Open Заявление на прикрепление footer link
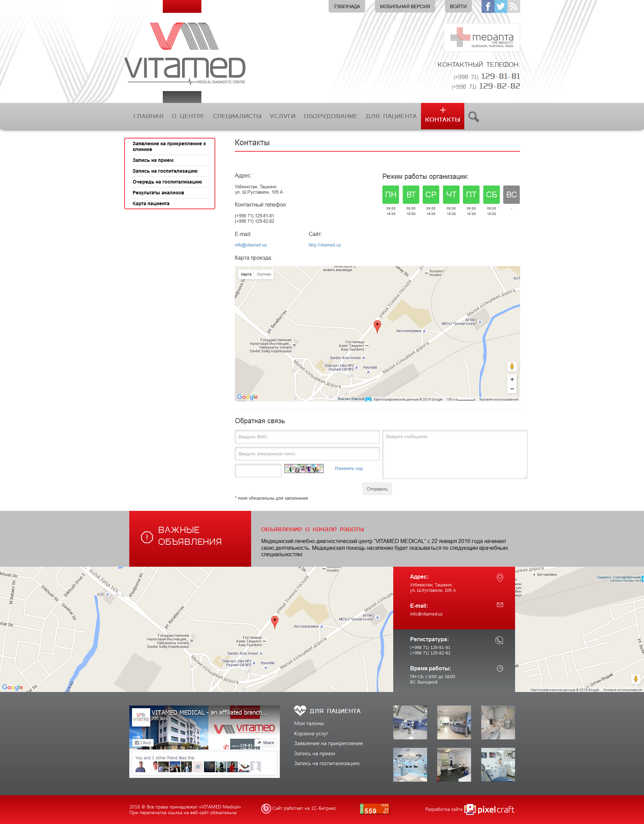644x824 pixels. [x=328, y=743]
